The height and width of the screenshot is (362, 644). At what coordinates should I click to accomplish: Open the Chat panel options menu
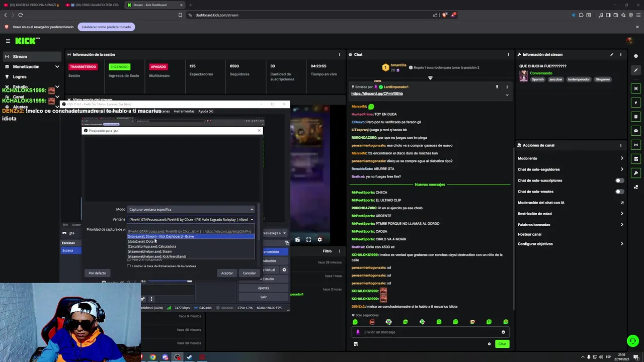tap(508, 54)
